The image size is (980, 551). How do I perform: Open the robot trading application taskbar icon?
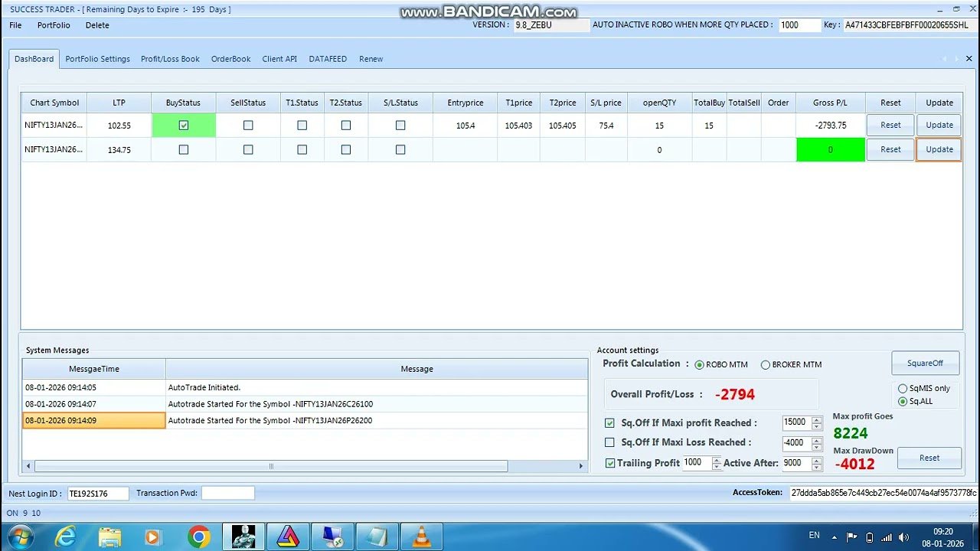coord(243,536)
